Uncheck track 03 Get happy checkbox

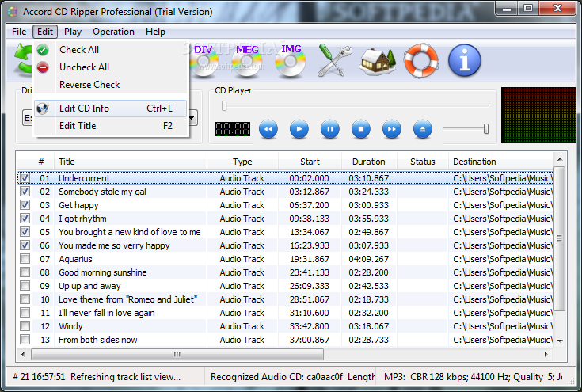[x=25, y=205]
